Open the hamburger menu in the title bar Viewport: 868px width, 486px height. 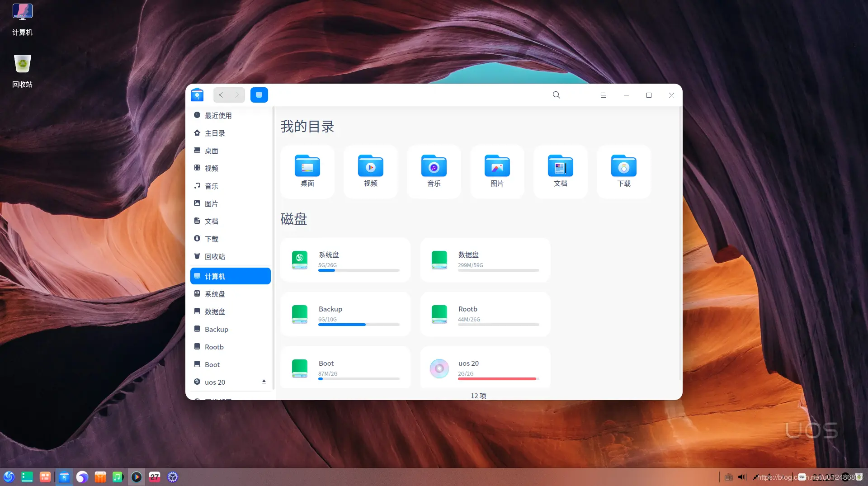[604, 95]
